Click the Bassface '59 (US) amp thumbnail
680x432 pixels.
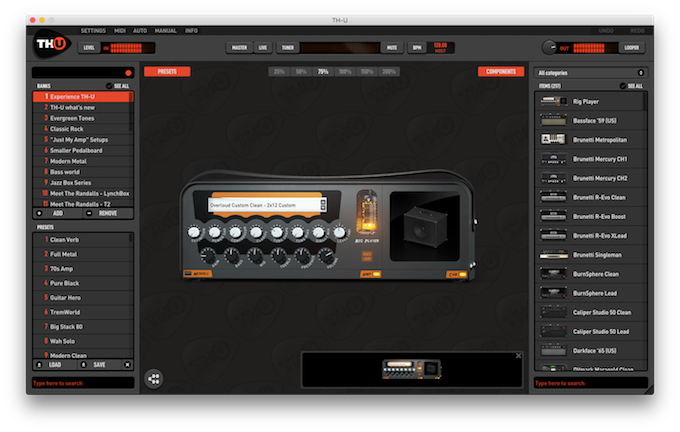(553, 120)
